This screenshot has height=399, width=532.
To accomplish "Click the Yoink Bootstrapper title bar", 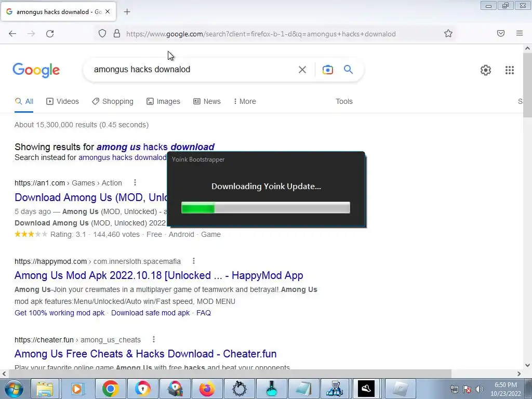I will 267,159.
